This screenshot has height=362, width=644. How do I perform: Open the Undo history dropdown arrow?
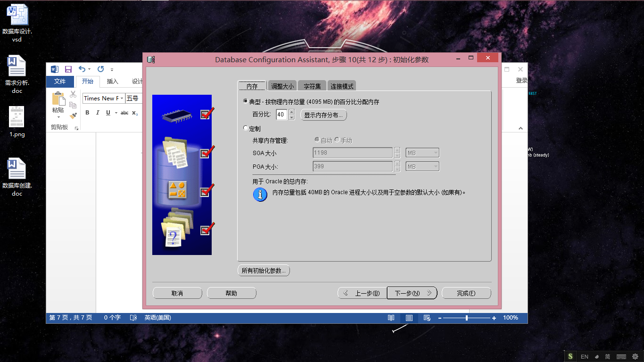point(90,69)
